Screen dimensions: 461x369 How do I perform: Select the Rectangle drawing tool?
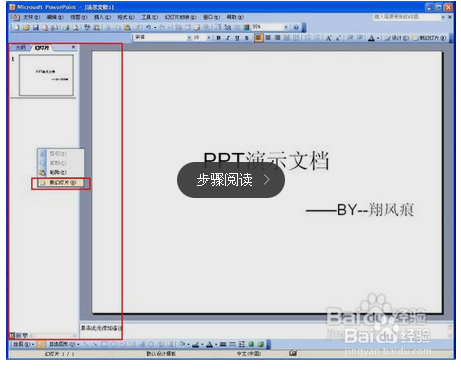point(105,344)
